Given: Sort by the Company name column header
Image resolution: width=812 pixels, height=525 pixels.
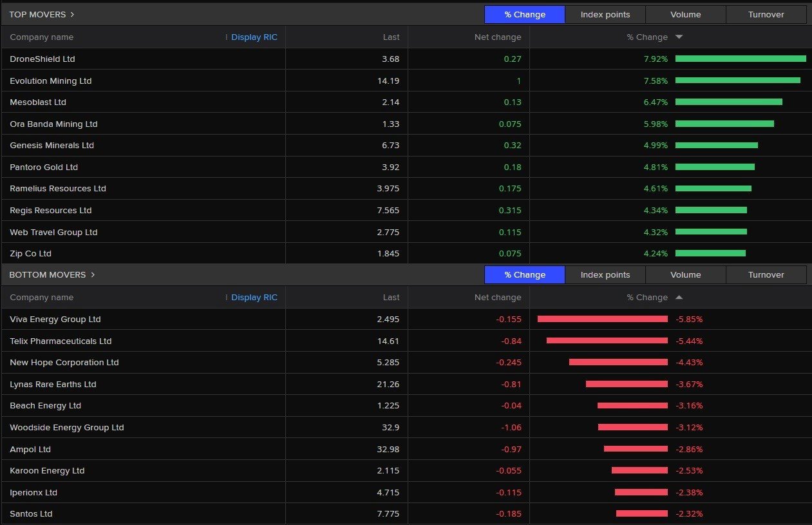Looking at the screenshot, I should click(41, 37).
